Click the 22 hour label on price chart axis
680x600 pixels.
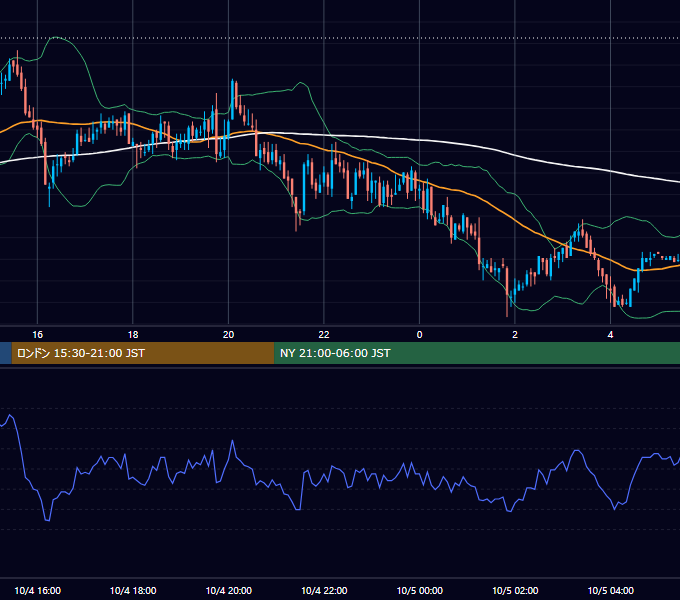coord(324,335)
